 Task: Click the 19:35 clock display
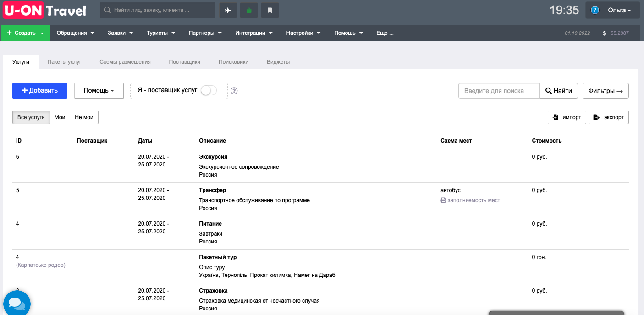tap(564, 10)
